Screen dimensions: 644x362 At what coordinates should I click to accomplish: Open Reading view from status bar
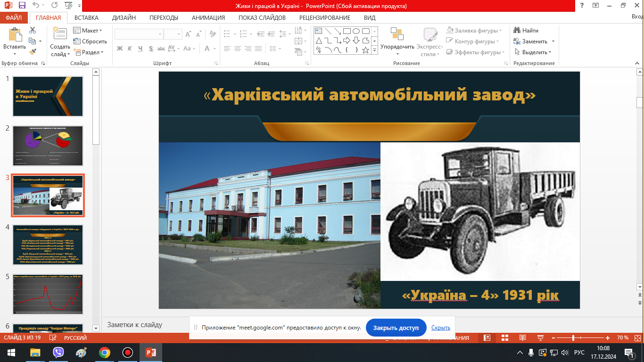(522, 338)
